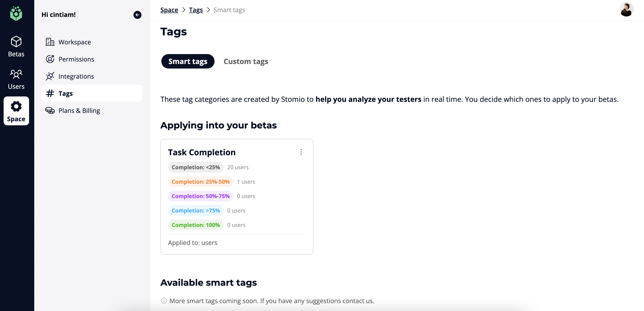Viewport: 644px width, 311px height.
Task: Open the user profile avatar
Action: (x=626, y=10)
